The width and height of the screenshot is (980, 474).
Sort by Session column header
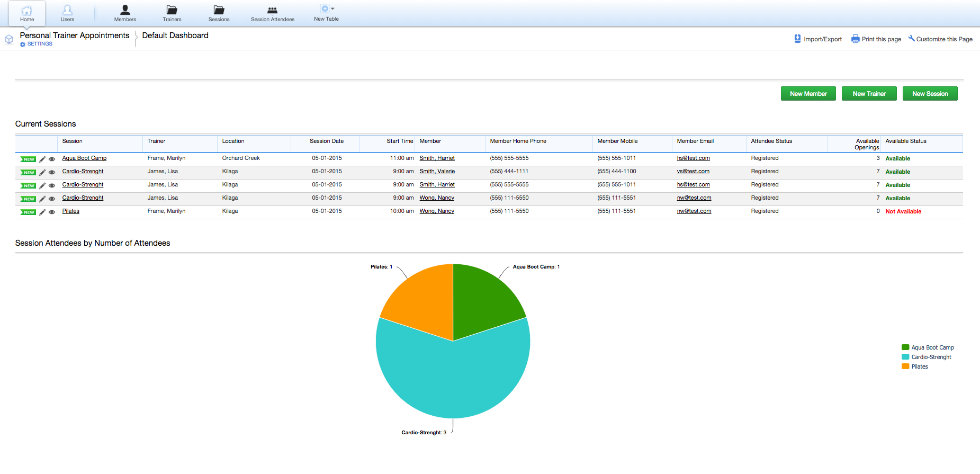(x=72, y=141)
